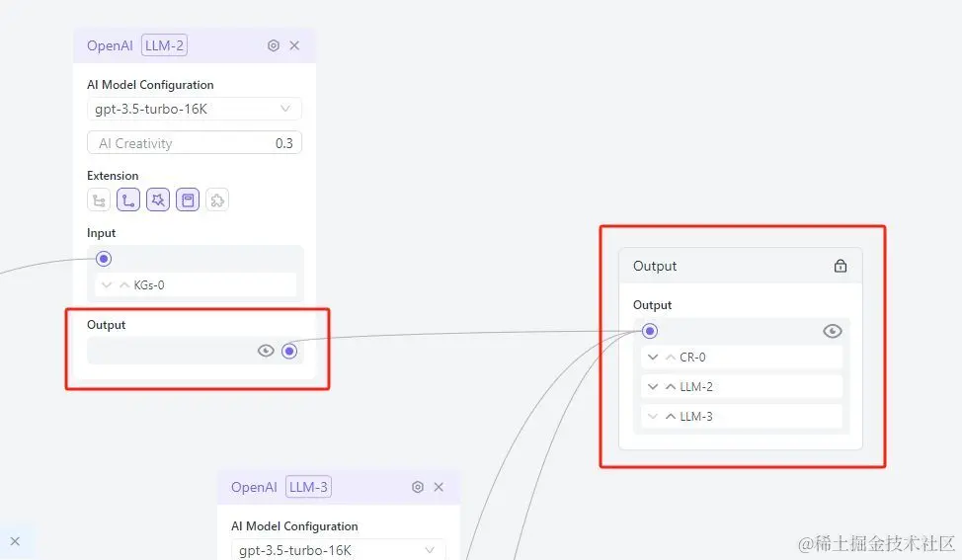Move LLM-2 down in the Output list

pos(653,386)
